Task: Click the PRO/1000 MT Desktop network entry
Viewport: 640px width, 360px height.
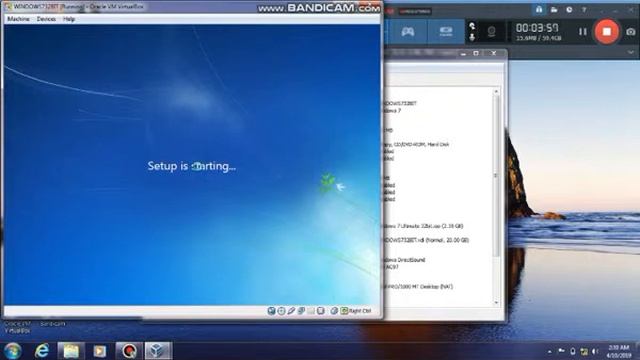Action: (x=418, y=287)
